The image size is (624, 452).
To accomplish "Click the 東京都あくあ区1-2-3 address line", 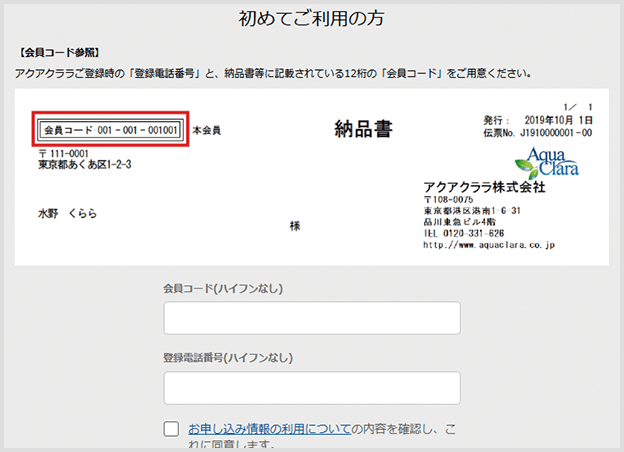I will 84,165.
